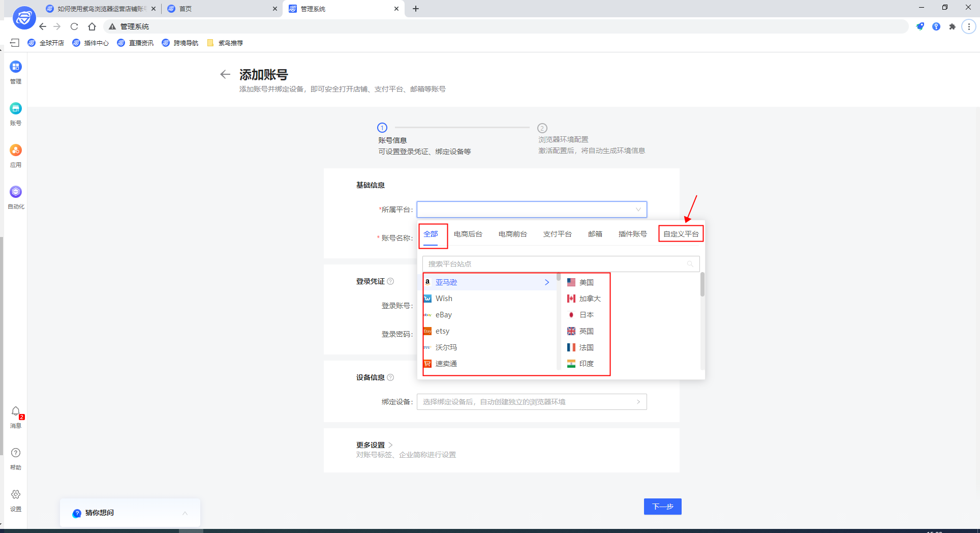
Task: Expand 亚马逊 to view its country sites
Action: click(547, 282)
